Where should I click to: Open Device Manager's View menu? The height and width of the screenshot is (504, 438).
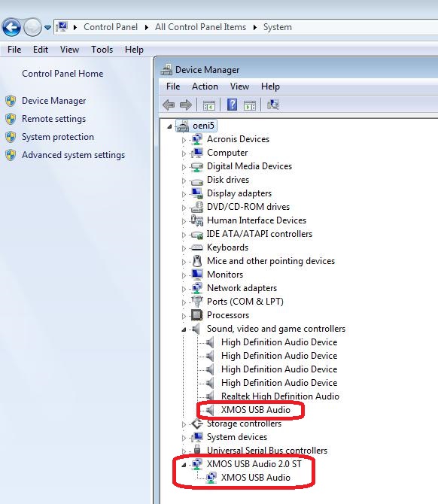pos(239,87)
